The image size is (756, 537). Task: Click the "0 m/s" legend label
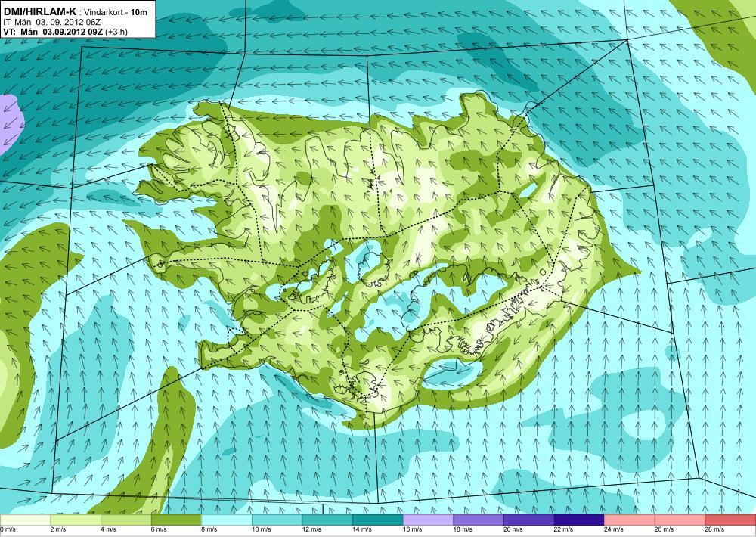pos(8,529)
